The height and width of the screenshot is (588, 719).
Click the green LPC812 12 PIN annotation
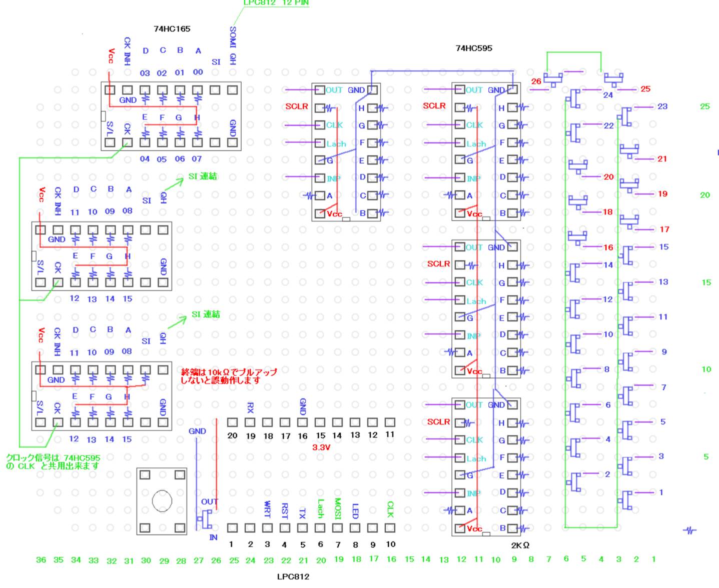276,3
